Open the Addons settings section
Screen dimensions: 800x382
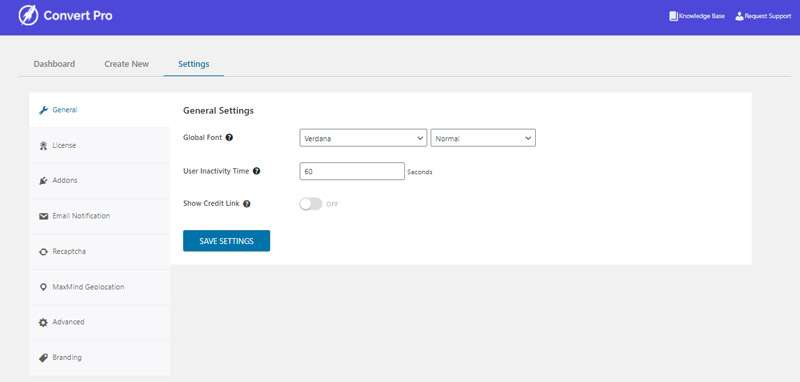click(99, 181)
